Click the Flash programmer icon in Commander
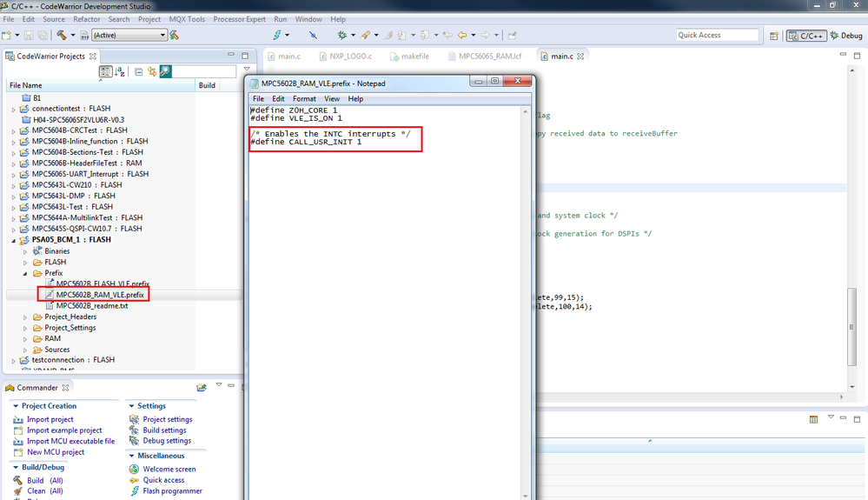This screenshot has height=500, width=868. 135,491
